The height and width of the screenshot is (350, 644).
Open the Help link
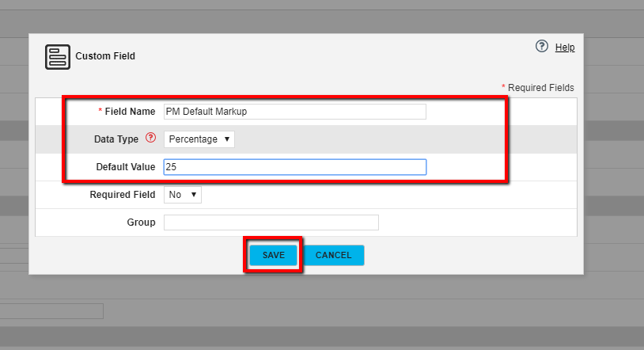pos(565,48)
